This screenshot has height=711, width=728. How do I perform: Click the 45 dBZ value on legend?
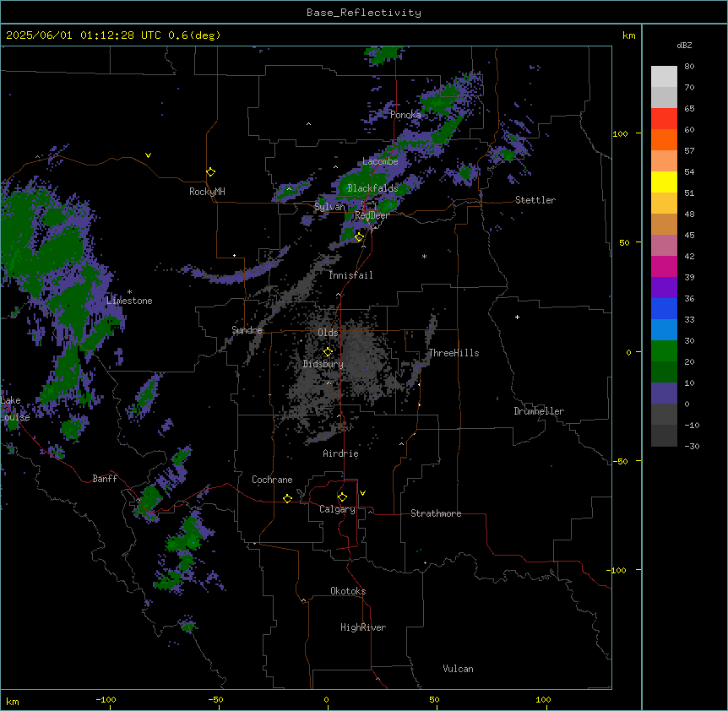689,235
